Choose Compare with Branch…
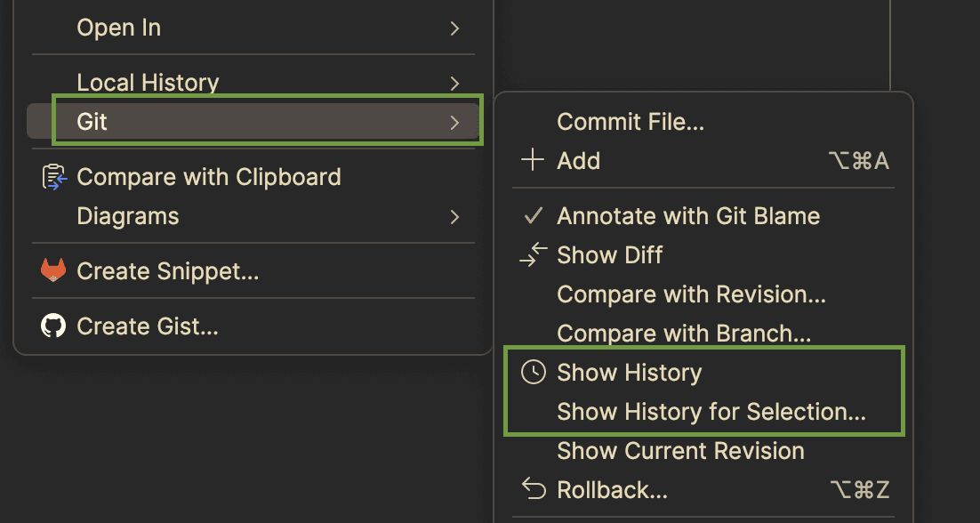The image size is (980, 523). pos(684,333)
